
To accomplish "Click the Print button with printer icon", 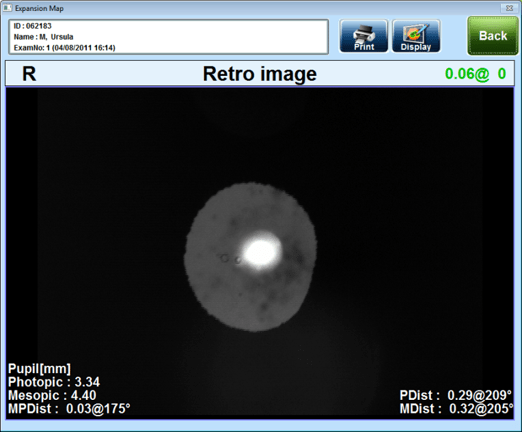I will 364,36.
